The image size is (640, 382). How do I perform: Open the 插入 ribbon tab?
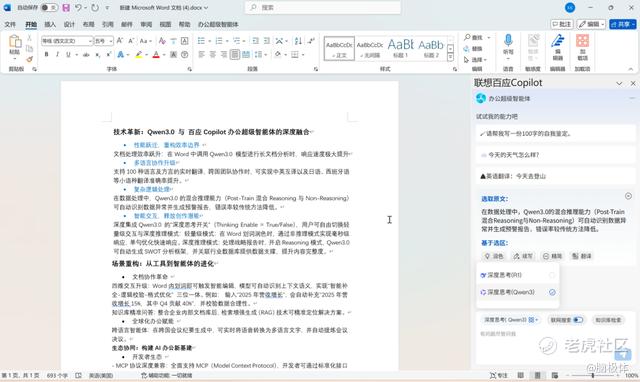point(50,24)
